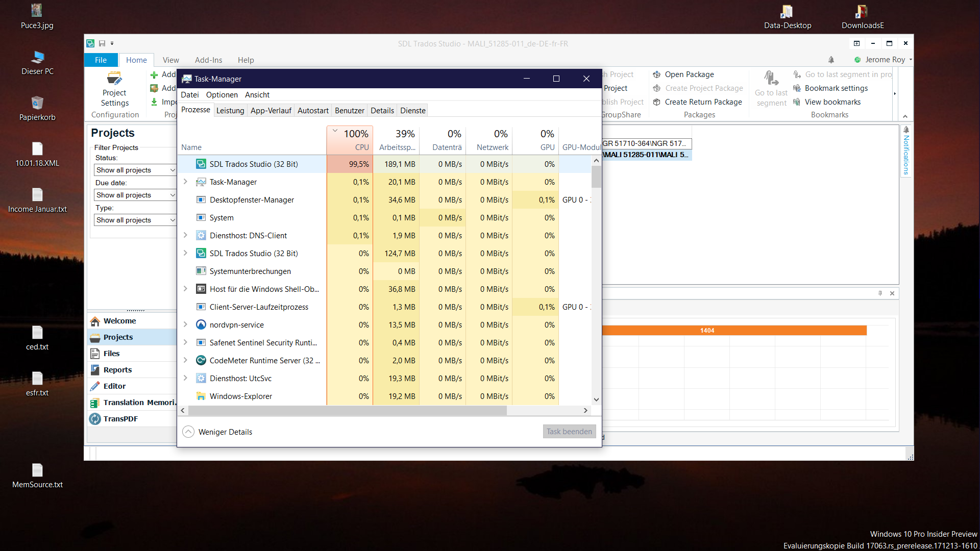Image resolution: width=980 pixels, height=551 pixels.
Task: Open the Files view in navigation
Action: pyautogui.click(x=132, y=354)
